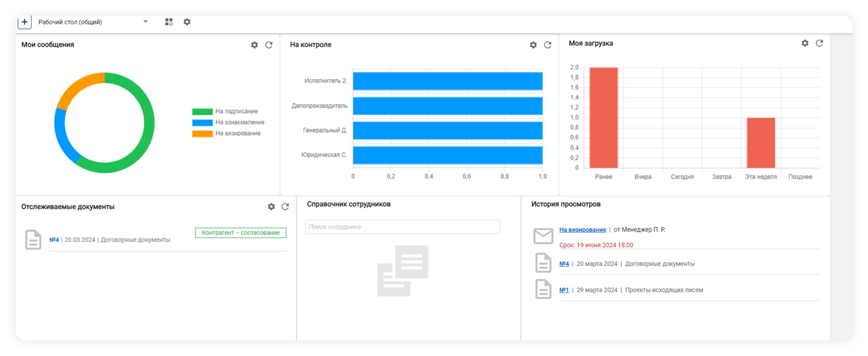Expand the Рабочий стол (общий) dropdown

[x=146, y=22]
